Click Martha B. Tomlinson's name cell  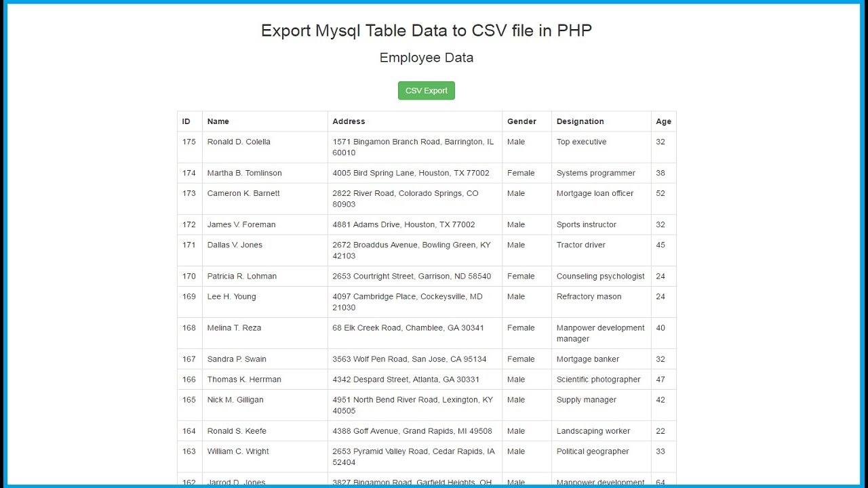(244, 173)
